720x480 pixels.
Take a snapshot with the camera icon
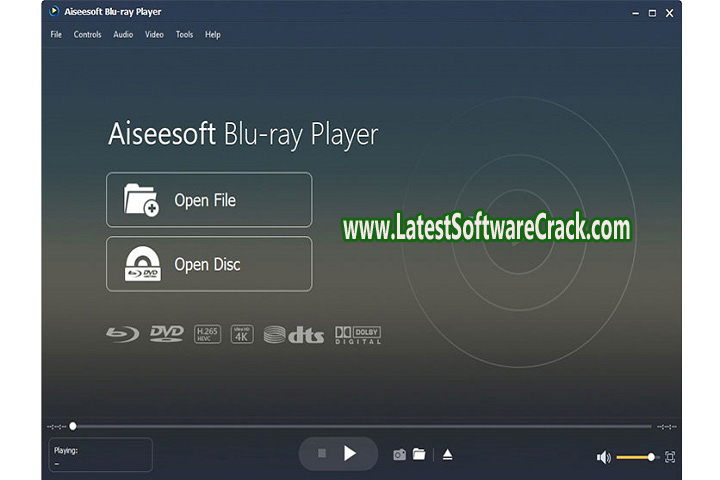tap(399, 455)
